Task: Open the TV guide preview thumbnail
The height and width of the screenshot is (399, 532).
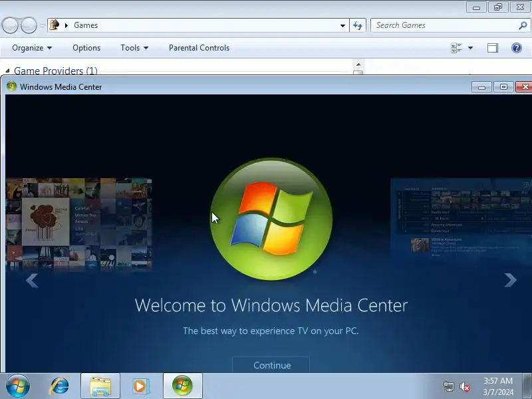Action: click(461, 218)
